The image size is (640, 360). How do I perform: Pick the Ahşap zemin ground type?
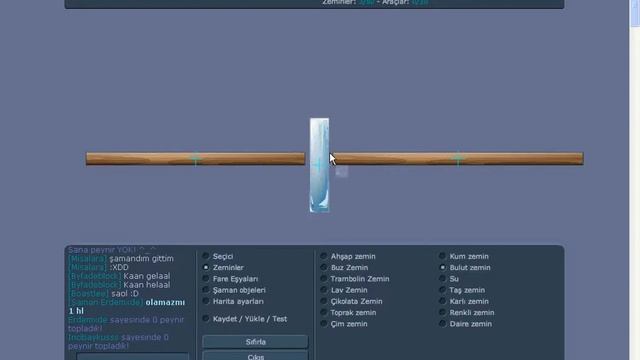[x=324, y=256]
